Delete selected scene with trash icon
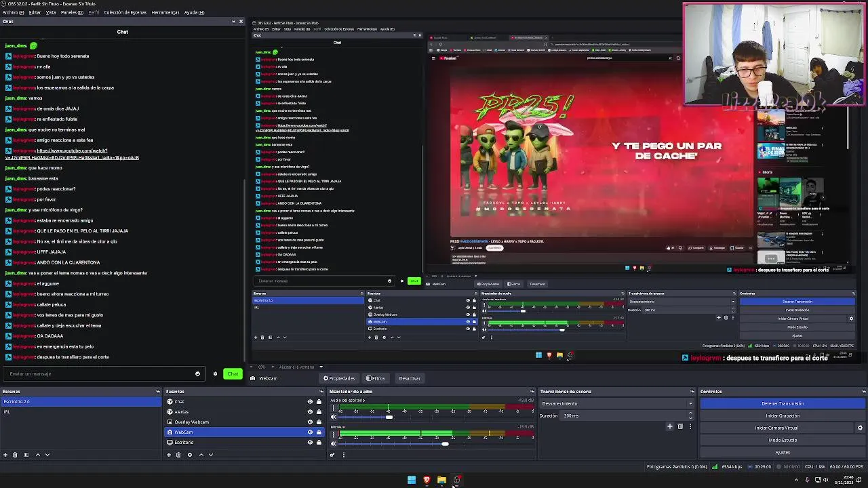This screenshot has width=868, height=488. (x=15, y=455)
